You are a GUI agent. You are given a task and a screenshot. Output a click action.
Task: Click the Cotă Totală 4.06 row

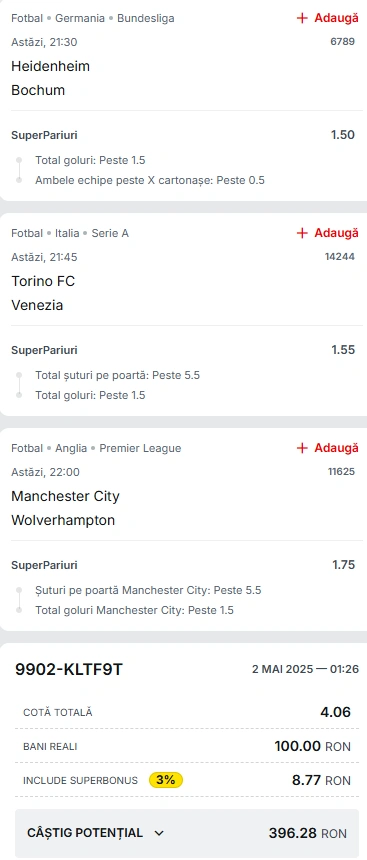coord(183,712)
